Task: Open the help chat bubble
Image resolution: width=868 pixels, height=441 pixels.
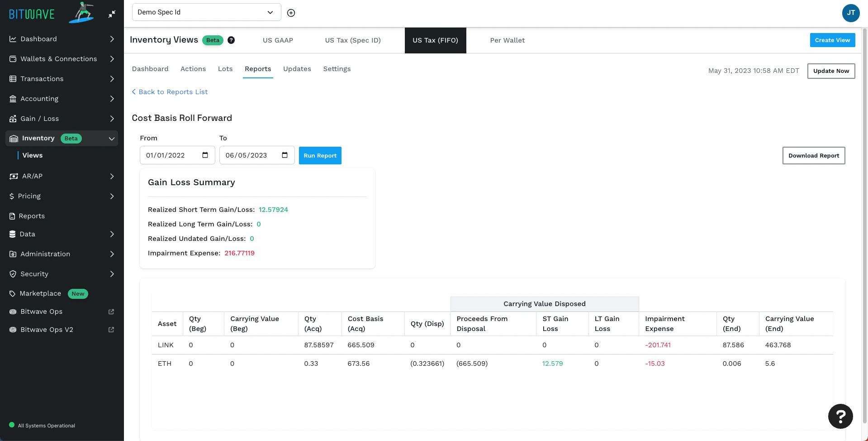Action: point(840,416)
